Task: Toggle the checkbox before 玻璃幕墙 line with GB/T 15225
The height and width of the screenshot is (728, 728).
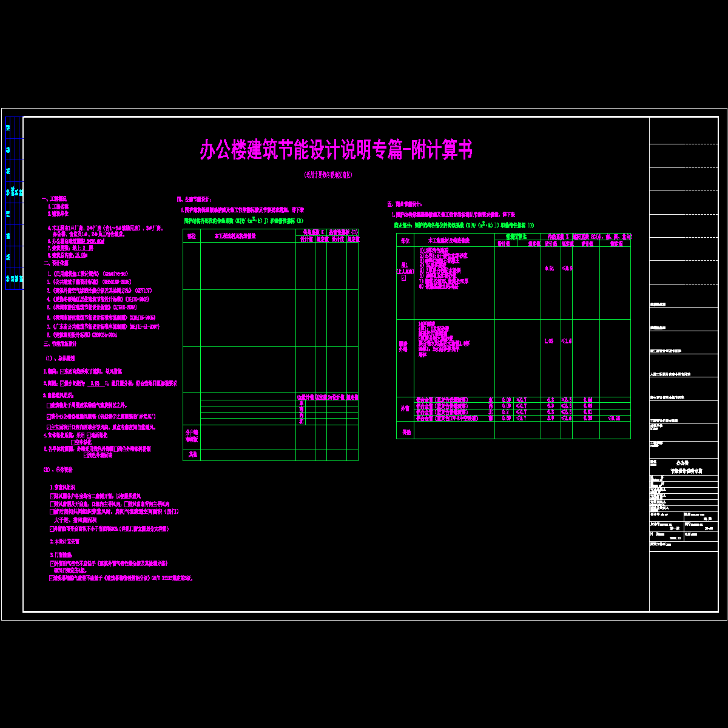Action: [52, 579]
